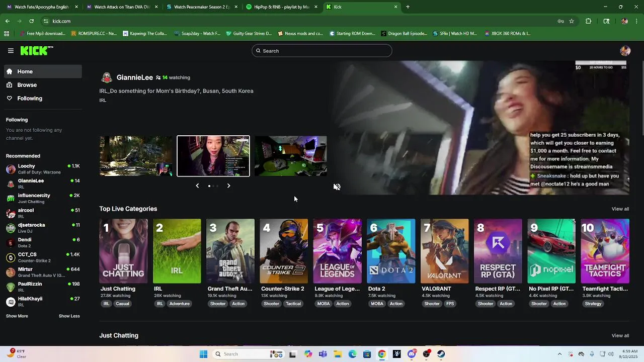
Task: Switch to Watch Peacemaker Season 2 tab
Action: [x=202, y=7]
